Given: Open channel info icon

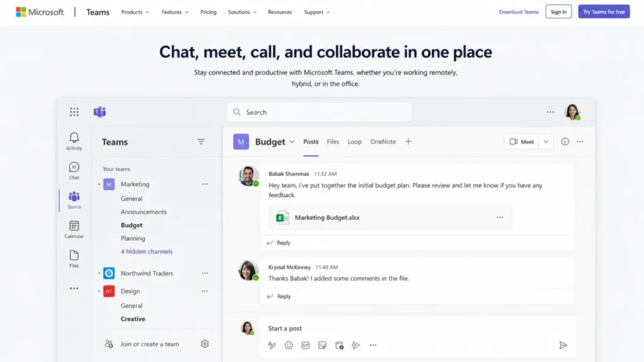Looking at the screenshot, I should [565, 141].
